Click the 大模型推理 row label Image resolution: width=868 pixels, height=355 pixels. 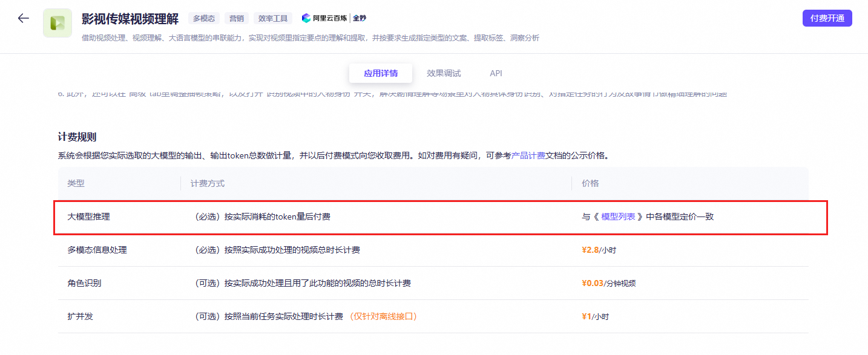click(x=88, y=217)
